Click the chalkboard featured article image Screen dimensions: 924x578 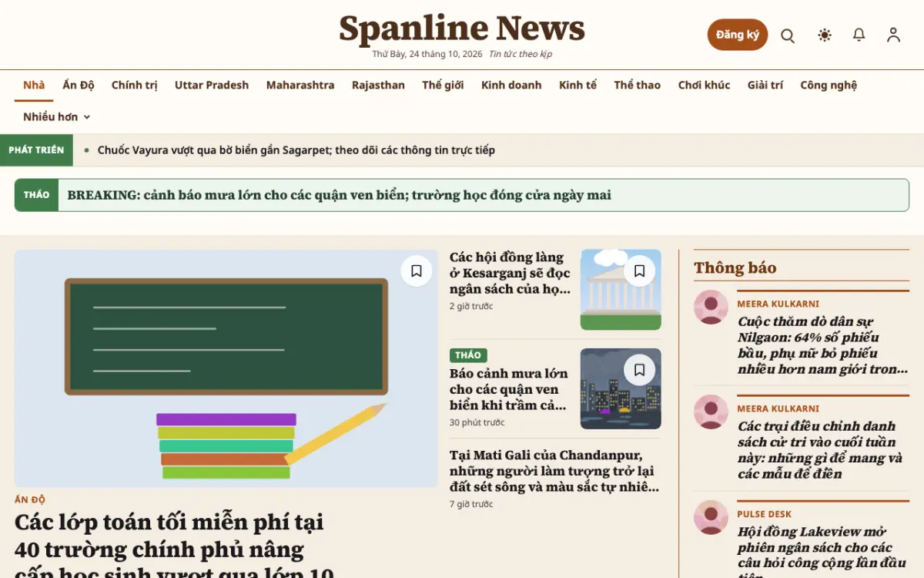(x=226, y=368)
